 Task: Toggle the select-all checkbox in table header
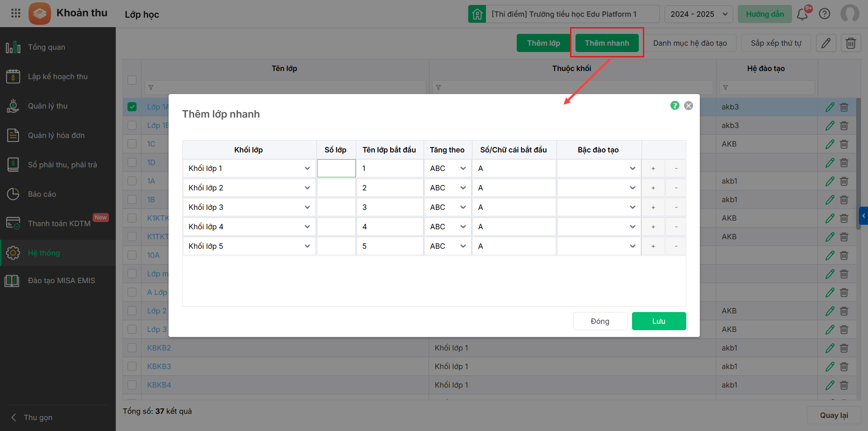click(132, 80)
